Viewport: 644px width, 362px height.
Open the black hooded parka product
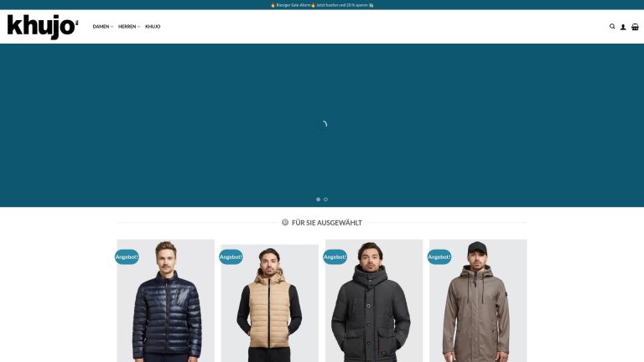coord(374,301)
